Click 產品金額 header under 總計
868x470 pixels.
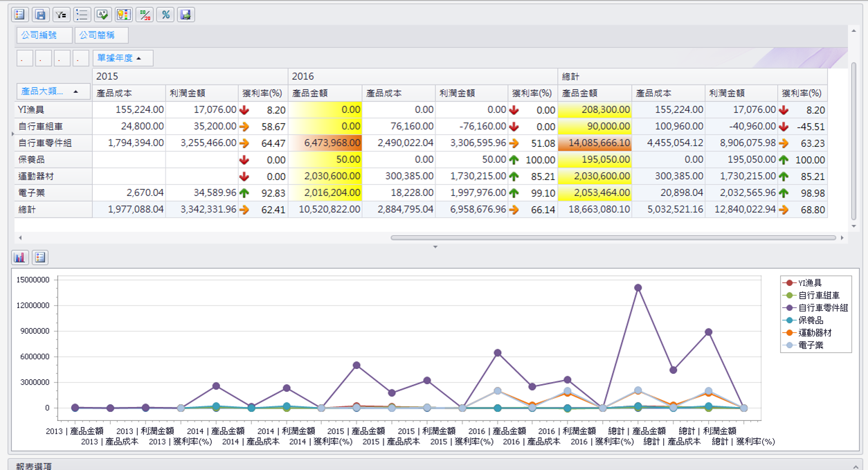pos(595,93)
